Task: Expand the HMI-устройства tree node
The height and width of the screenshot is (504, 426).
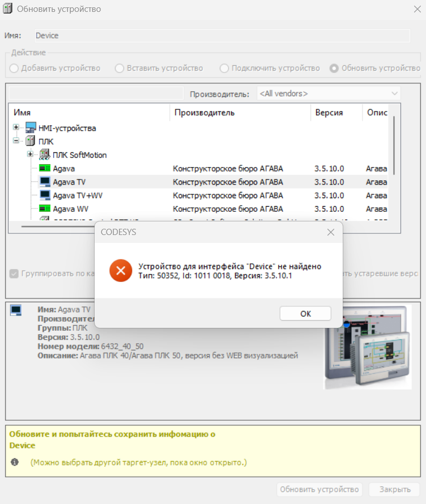Action: (16, 127)
